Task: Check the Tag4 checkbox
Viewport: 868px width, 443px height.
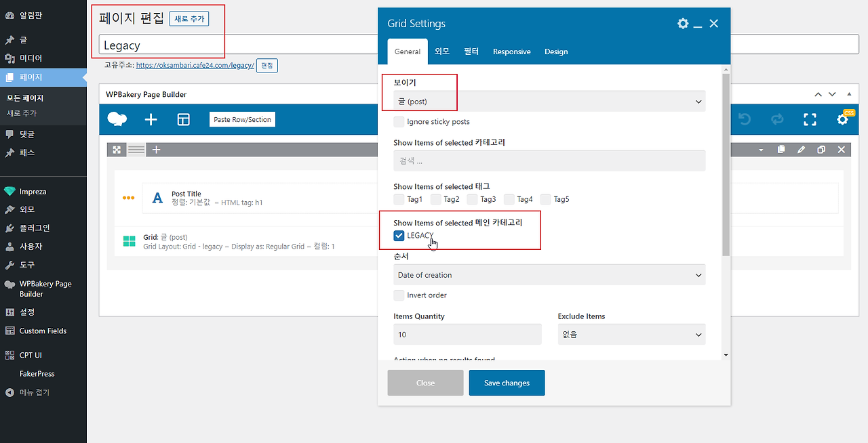Action: tap(509, 199)
